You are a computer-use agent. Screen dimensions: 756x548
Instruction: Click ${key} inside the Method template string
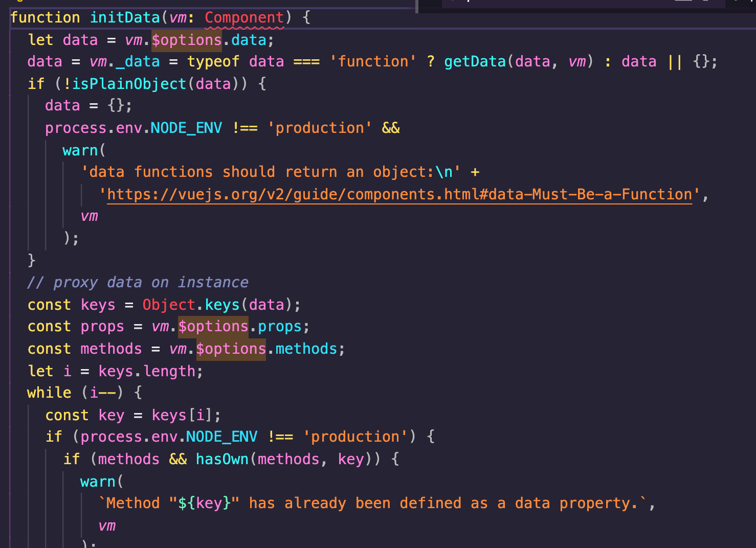205,503
